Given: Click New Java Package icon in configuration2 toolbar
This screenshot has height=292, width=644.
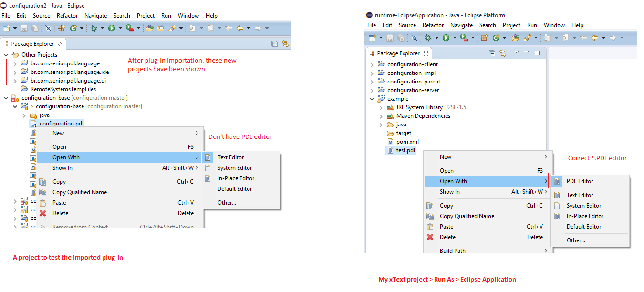Looking at the screenshot, I should pyautogui.click(x=62, y=28).
